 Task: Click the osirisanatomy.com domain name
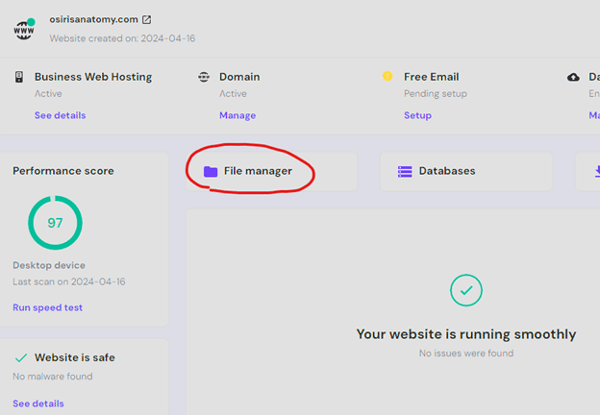(x=94, y=19)
